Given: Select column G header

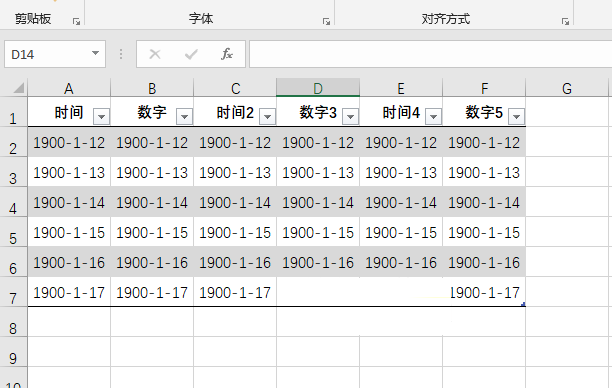Looking at the screenshot, I should (567, 88).
